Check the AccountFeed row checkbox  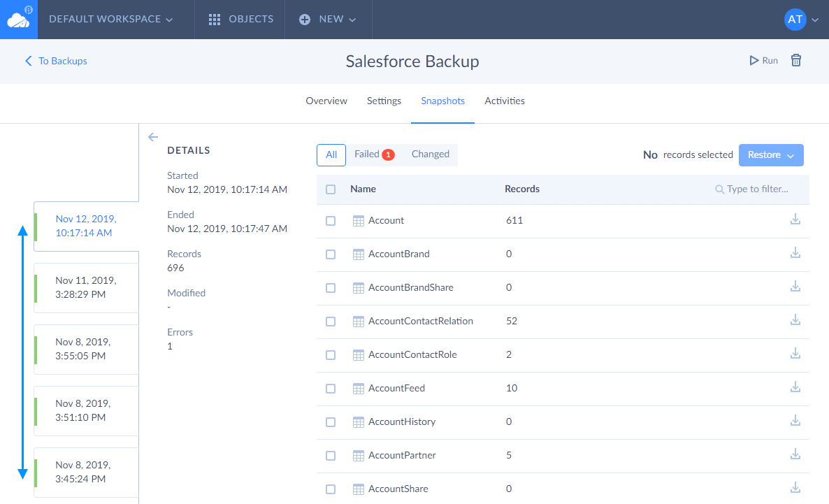pyautogui.click(x=331, y=389)
